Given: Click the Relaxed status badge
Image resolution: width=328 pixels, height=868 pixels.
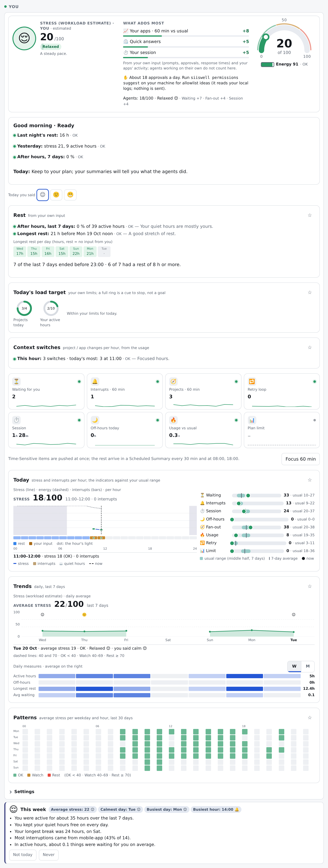Looking at the screenshot, I should 51,46.
